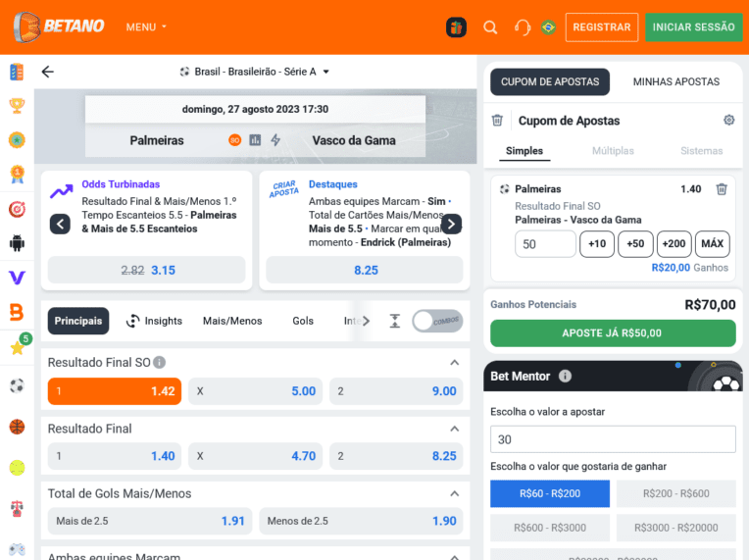Select Resultado Final SO option 1 at 1.42
The width and height of the screenshot is (749, 560).
coord(115,391)
